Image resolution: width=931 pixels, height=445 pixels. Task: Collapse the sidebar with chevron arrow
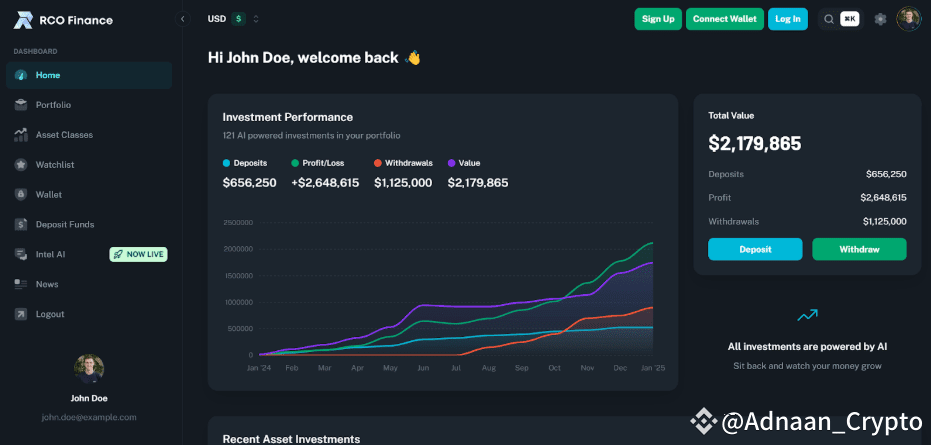(182, 19)
